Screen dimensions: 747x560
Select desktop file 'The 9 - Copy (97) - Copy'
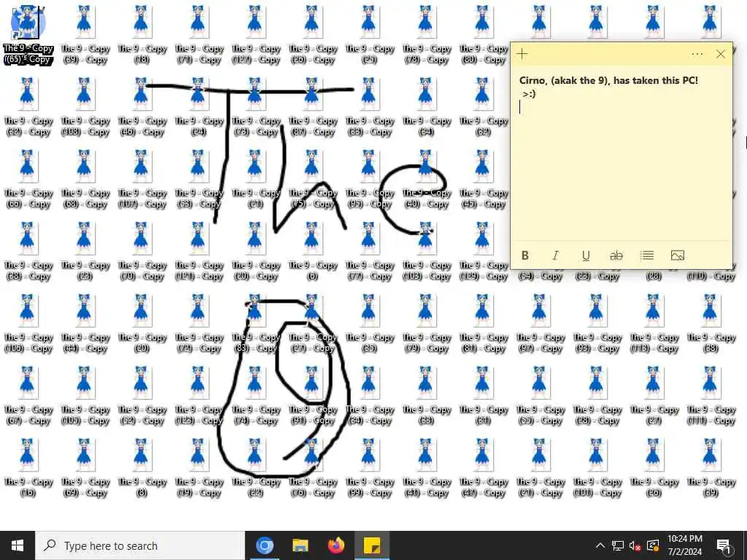[x=540, y=324]
